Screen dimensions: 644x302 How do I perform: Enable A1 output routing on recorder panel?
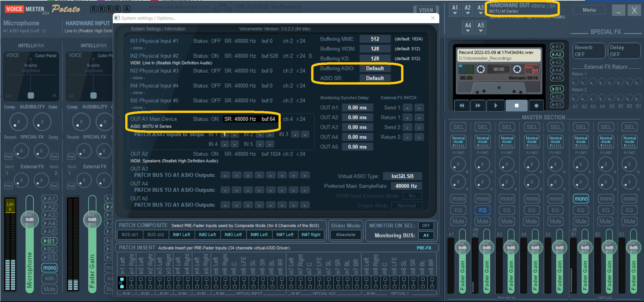pyautogui.click(x=557, y=47)
